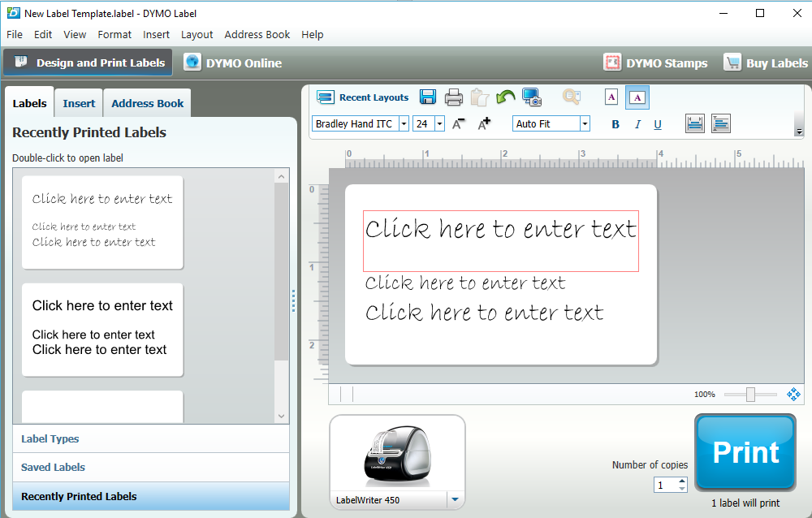Click the horizontal fit alignment icon
This screenshot has width=812, height=518.
[695, 123]
